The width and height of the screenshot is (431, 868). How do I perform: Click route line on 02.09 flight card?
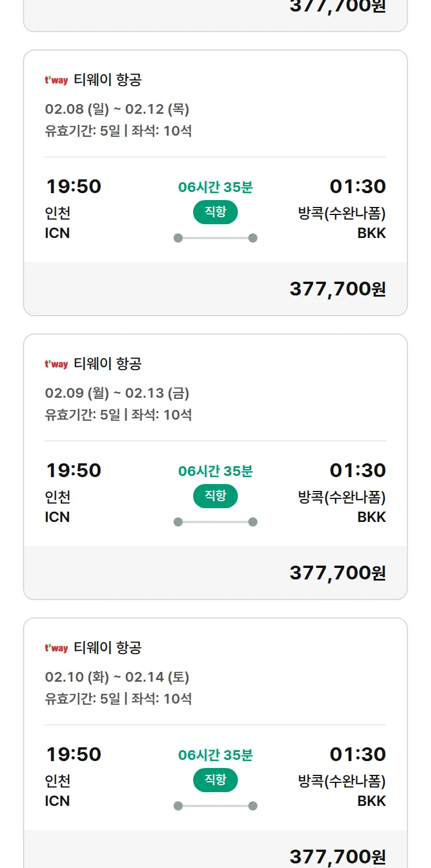pyautogui.click(x=215, y=522)
